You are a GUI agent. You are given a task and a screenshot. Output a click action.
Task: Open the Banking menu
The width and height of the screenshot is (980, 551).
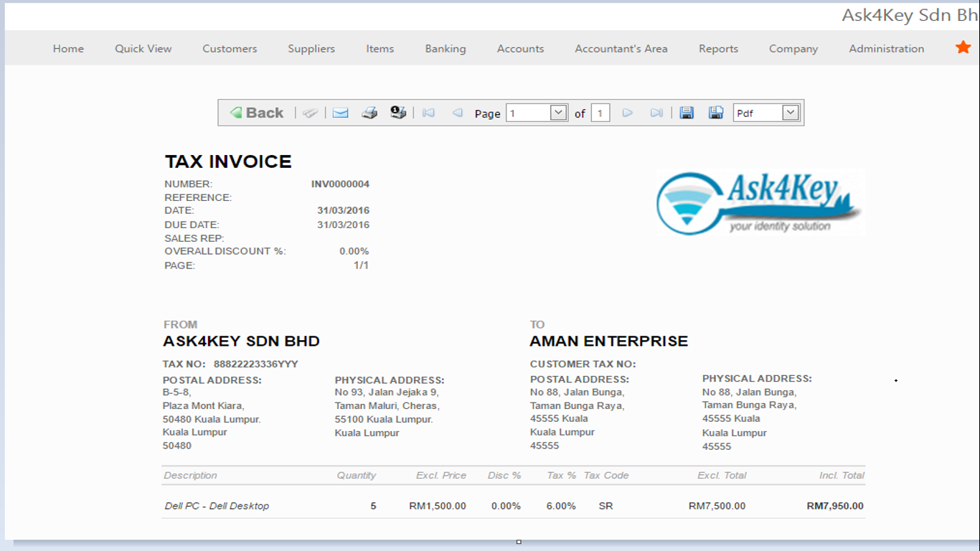[446, 49]
